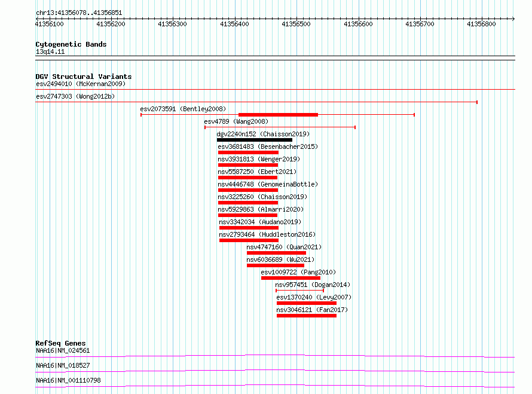This screenshot has width=532, height=394.
Task: Open esv3681483 (Besenbacher2015) variant
Action: (x=268, y=146)
